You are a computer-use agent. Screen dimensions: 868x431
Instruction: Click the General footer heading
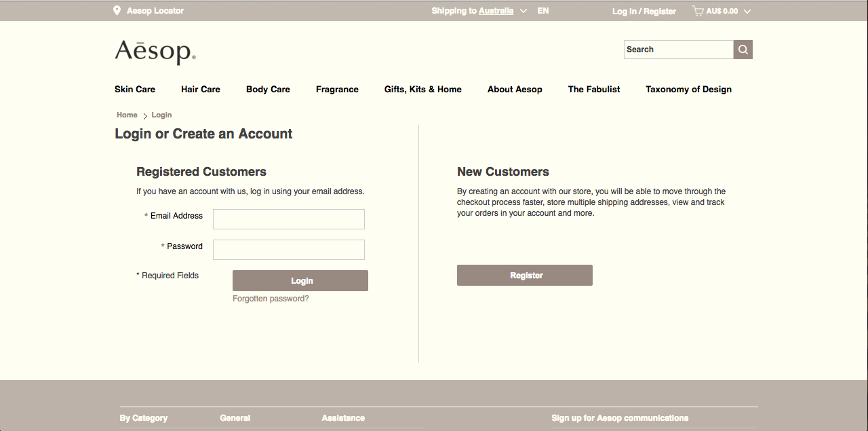pos(235,418)
